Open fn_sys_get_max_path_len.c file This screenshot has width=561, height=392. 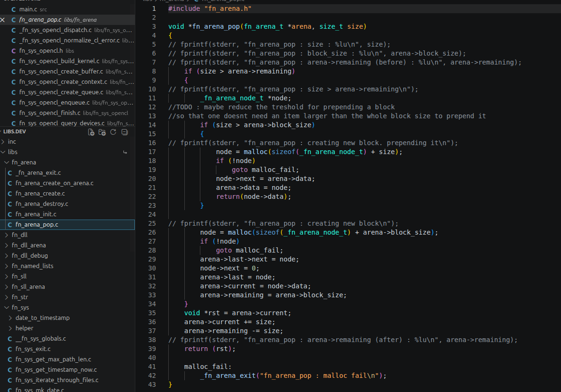67,359
